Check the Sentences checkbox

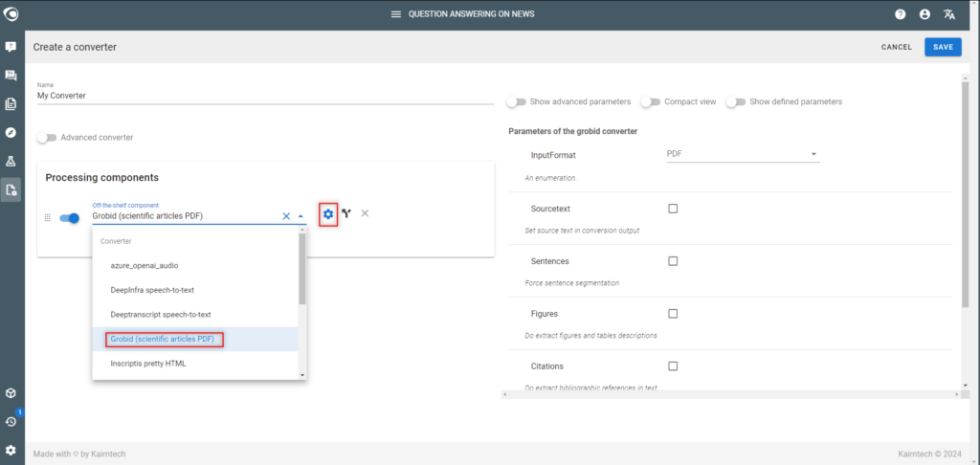673,261
